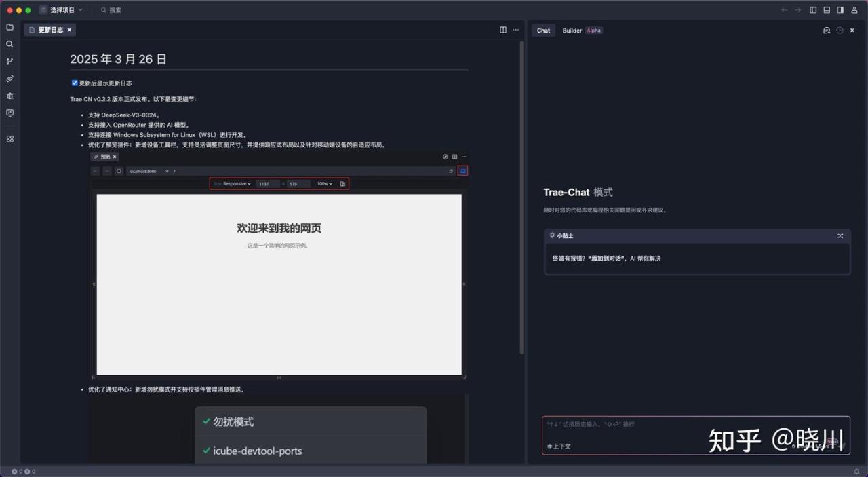Toggle the right AI sidebar layout icon
Viewport: 868px width, 477px height.
pyautogui.click(x=840, y=10)
